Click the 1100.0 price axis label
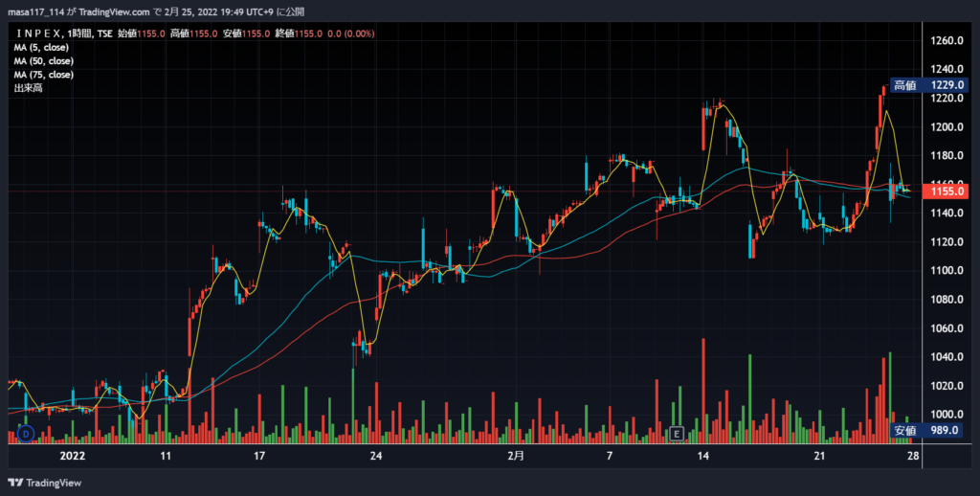 947,271
